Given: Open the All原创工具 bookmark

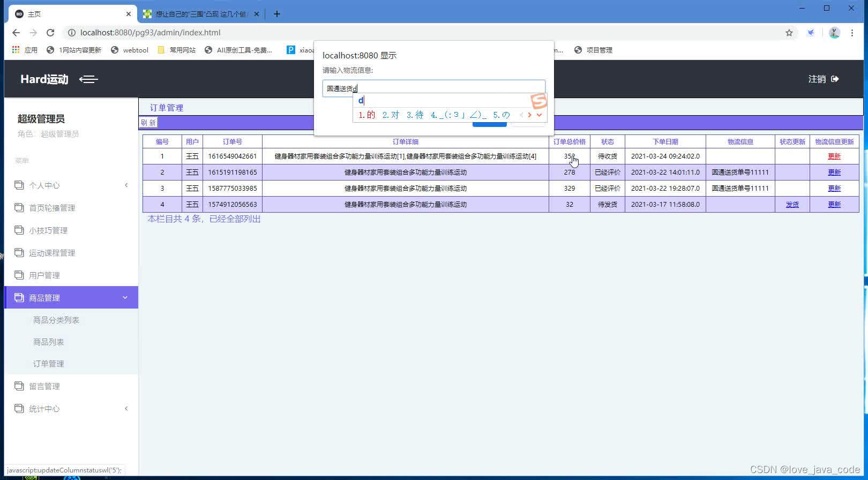Looking at the screenshot, I should 238,50.
